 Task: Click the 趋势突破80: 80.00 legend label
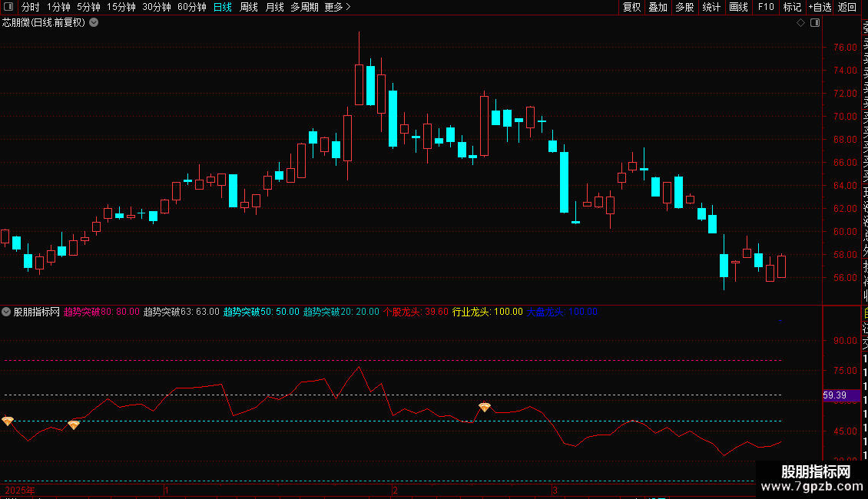tap(102, 312)
